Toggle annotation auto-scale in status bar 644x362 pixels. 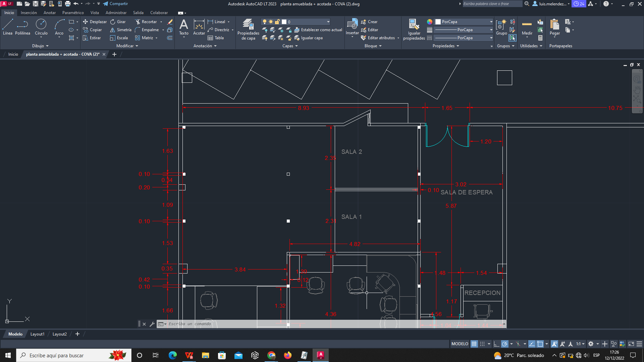(x=562, y=344)
